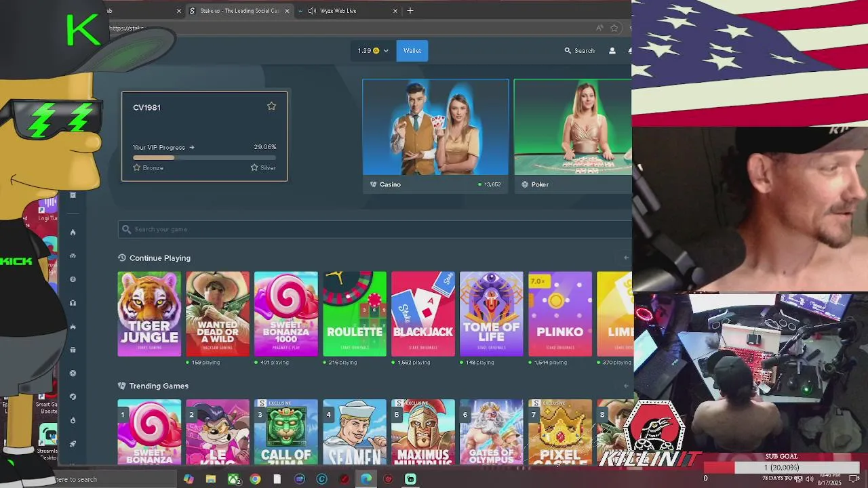Click the water-drop icon above the rocket
Image resolution: width=868 pixels, height=488 pixels.
click(73, 420)
